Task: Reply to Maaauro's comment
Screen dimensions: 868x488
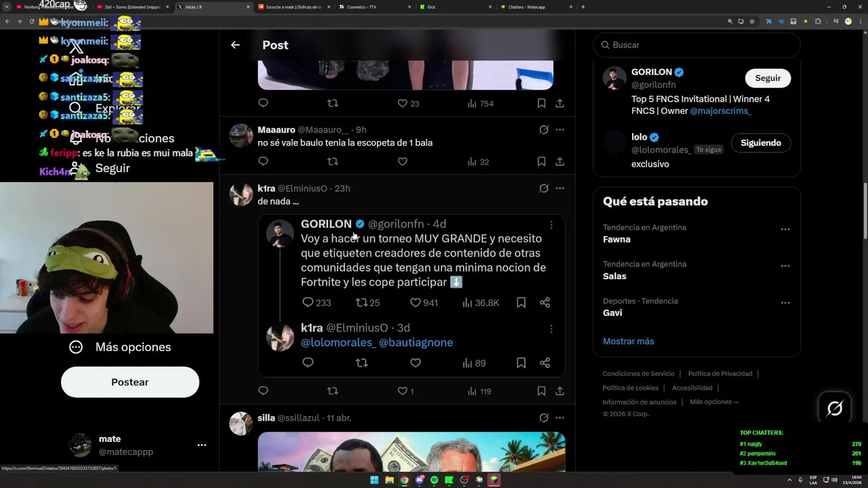Action: tap(263, 161)
